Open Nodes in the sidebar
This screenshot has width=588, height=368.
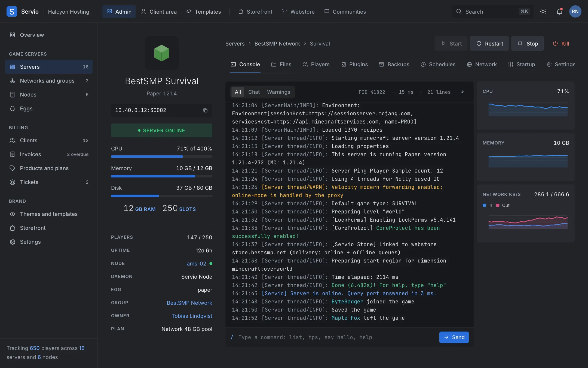[x=49, y=95]
